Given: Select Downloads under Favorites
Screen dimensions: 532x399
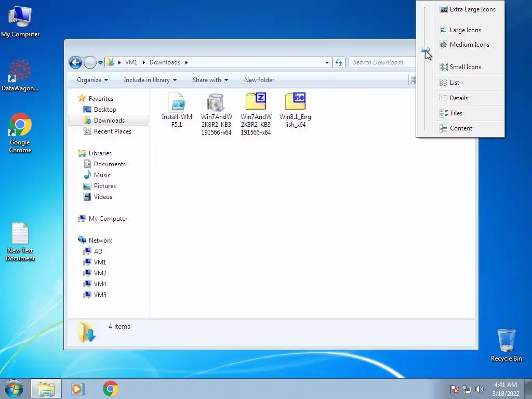Looking at the screenshot, I should (x=109, y=121).
